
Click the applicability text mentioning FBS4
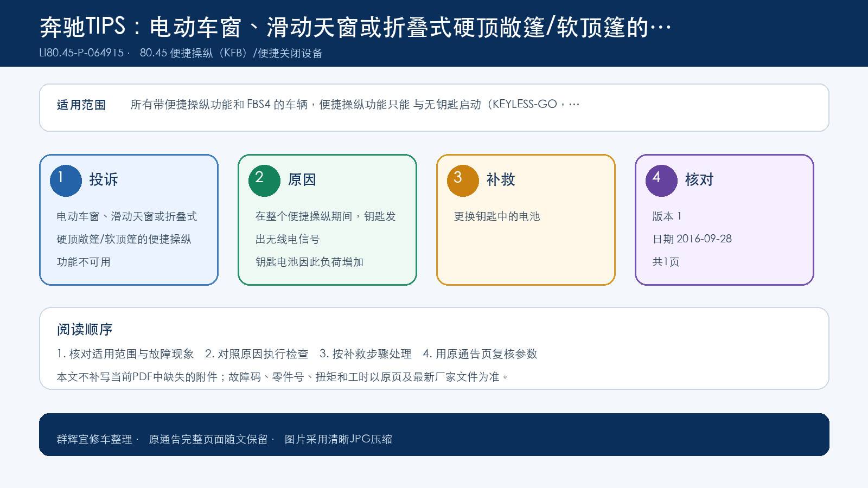[355, 104]
